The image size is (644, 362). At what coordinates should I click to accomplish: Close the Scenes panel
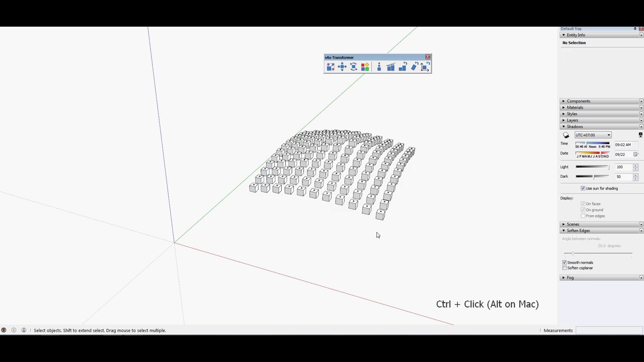coord(641,224)
